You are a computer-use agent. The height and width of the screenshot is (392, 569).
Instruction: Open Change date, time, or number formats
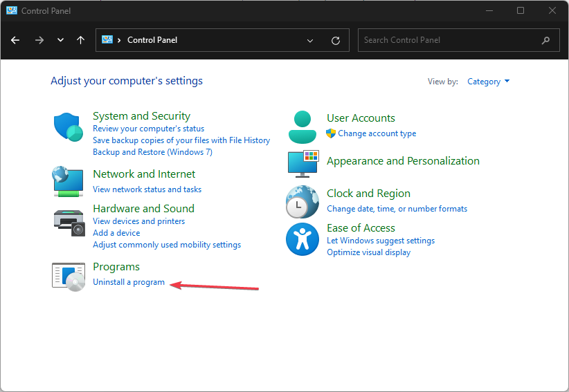[397, 209]
